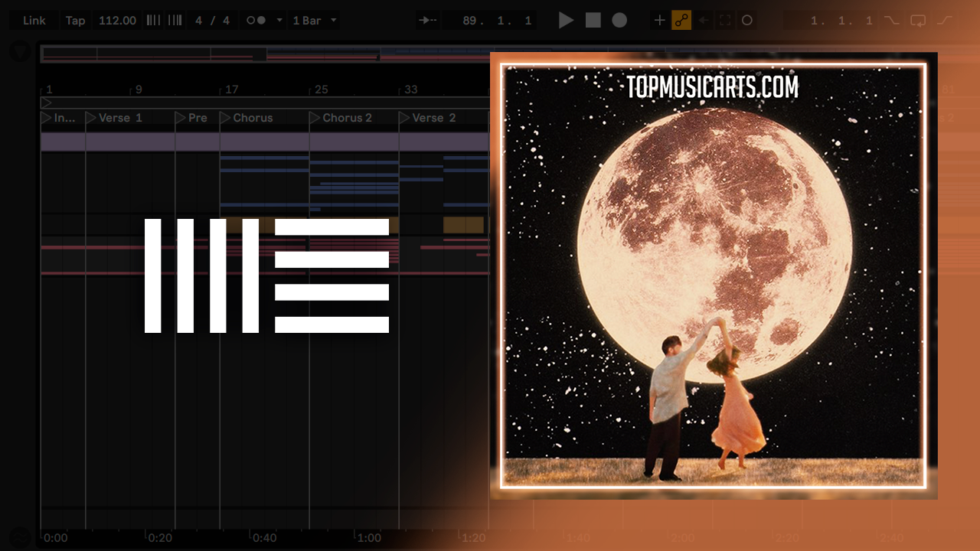980x551 pixels.
Task: Click the Back to Arrangement arrow icon
Action: pyautogui.click(x=703, y=21)
